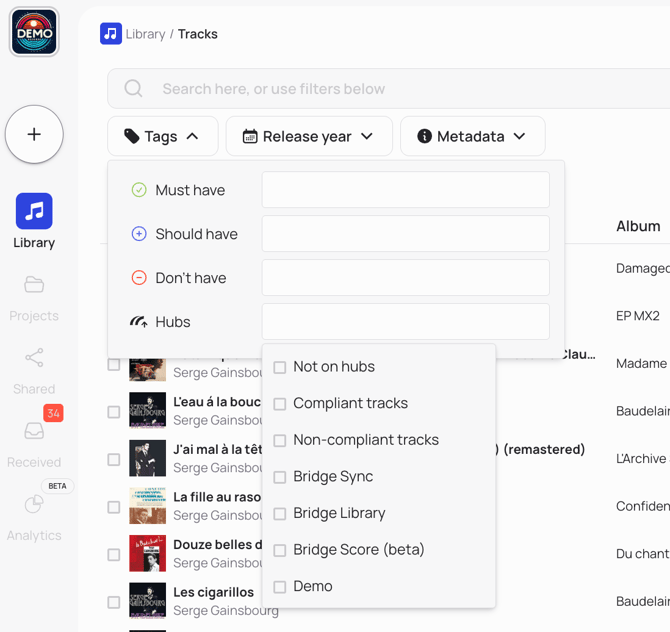670x632 pixels.
Task: Open the Release year filter dropdown
Action: click(309, 136)
